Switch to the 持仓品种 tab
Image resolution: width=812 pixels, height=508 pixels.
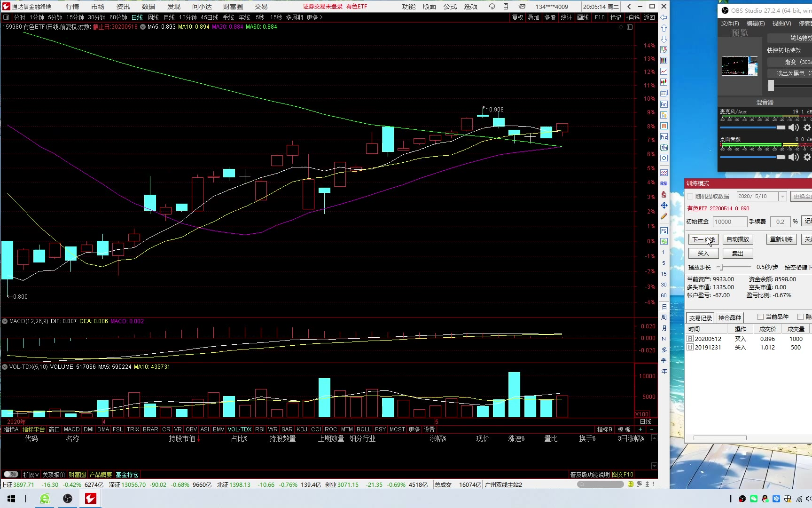729,317
